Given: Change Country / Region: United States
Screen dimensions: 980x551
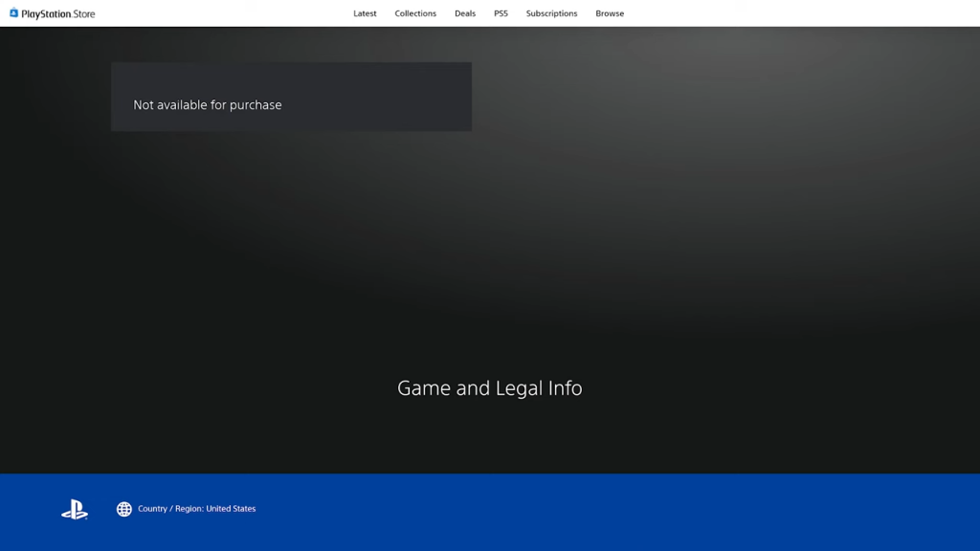Looking at the screenshot, I should pos(197,509).
